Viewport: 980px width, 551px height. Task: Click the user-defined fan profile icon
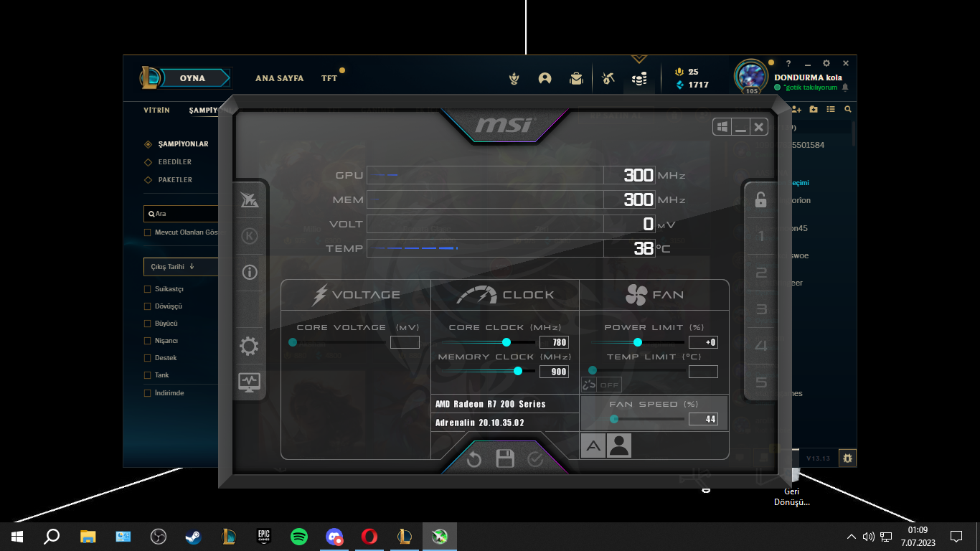619,446
